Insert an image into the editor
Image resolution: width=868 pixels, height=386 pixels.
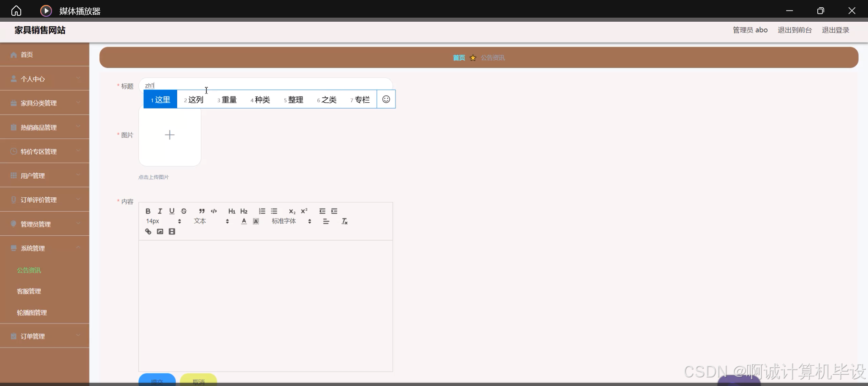click(160, 232)
